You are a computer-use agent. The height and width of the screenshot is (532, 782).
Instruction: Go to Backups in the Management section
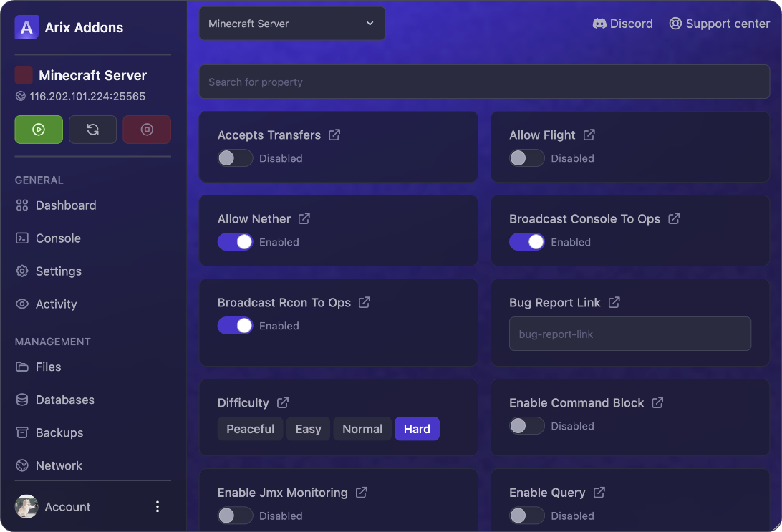click(x=59, y=432)
